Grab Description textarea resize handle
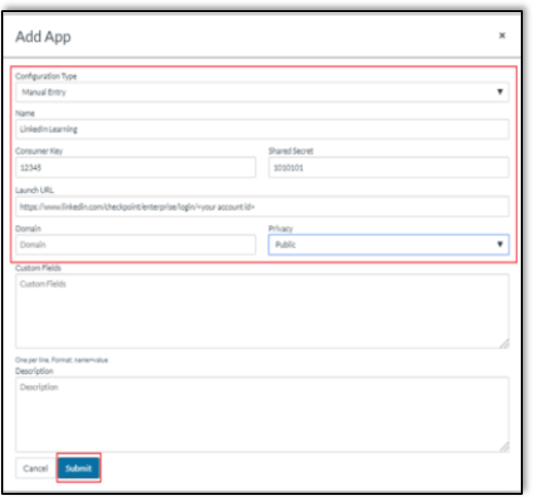The width and height of the screenshot is (534, 497). point(504,447)
